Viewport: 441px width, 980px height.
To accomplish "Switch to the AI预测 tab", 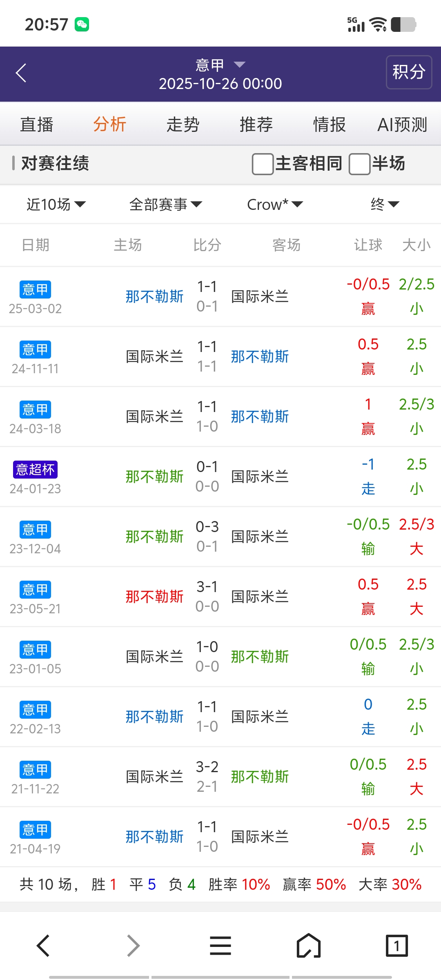I will pyautogui.click(x=402, y=125).
